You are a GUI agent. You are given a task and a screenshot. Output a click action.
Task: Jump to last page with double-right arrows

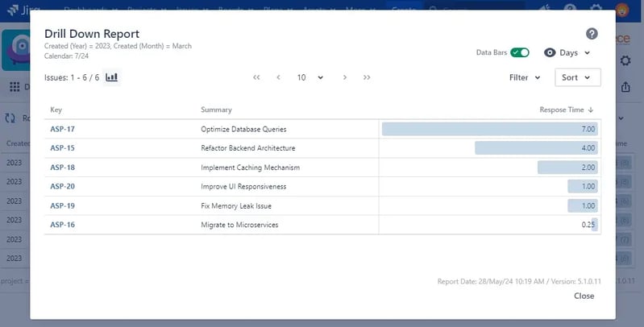(367, 77)
